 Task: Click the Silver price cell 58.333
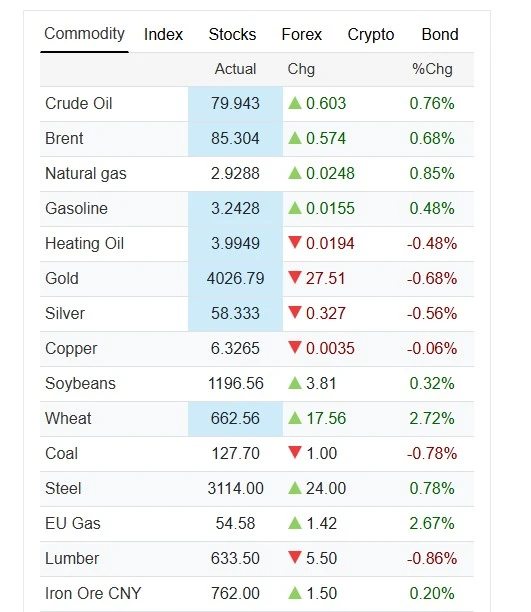tap(235, 313)
